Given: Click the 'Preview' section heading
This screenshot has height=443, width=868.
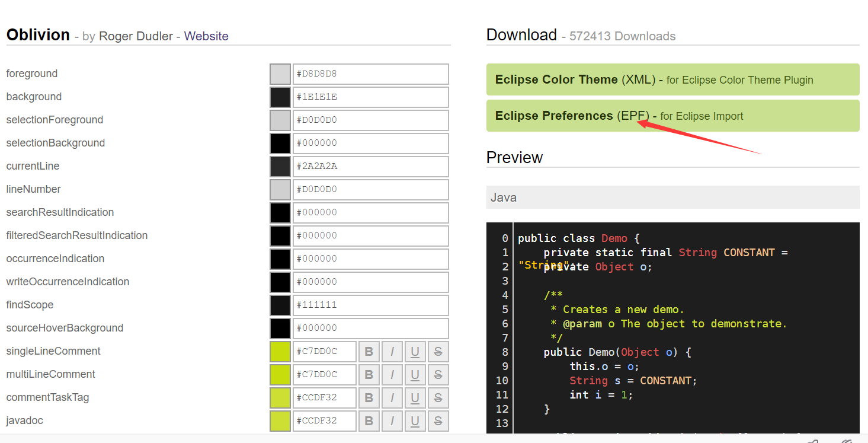Looking at the screenshot, I should (514, 158).
